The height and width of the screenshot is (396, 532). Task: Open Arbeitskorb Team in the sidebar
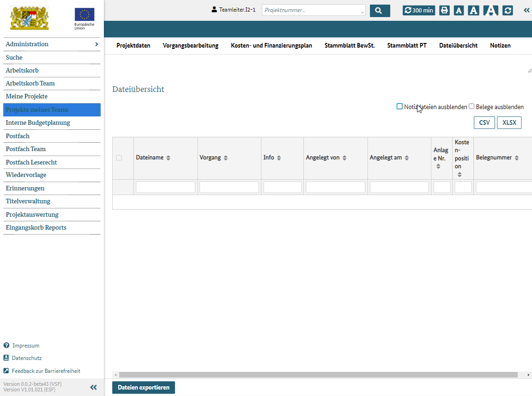[x=30, y=84]
